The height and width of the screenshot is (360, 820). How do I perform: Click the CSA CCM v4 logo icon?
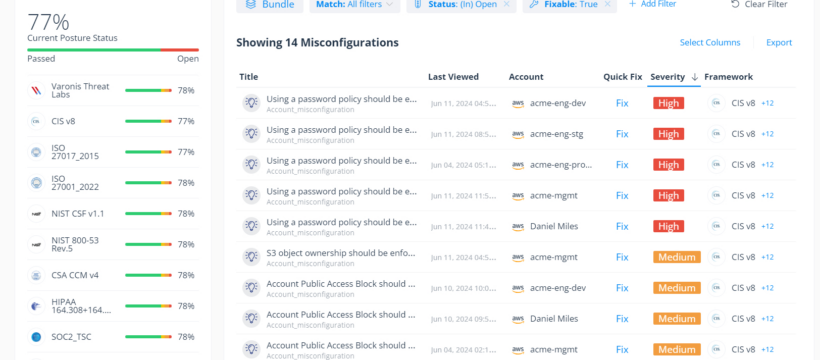point(36,275)
